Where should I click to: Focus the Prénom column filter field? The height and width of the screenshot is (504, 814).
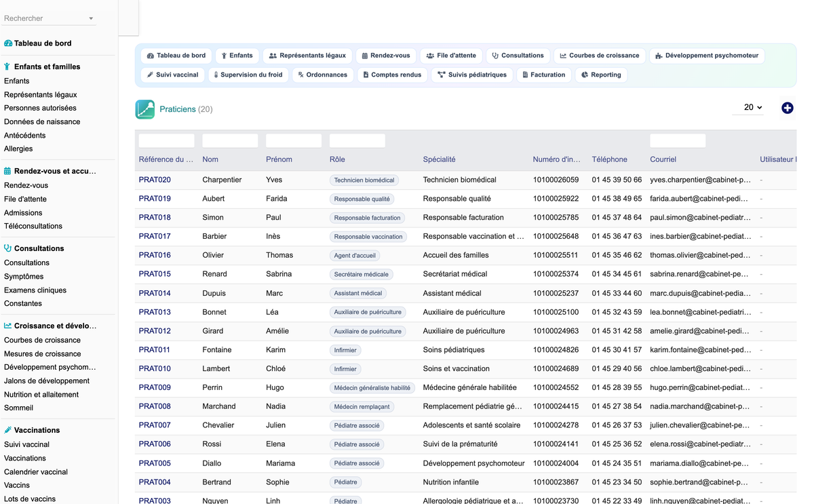click(294, 140)
